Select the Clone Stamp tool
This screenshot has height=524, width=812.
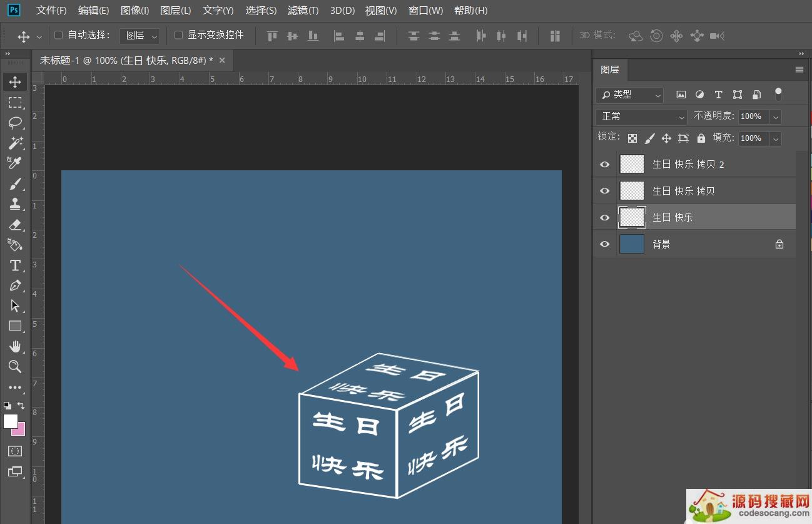[x=15, y=204]
